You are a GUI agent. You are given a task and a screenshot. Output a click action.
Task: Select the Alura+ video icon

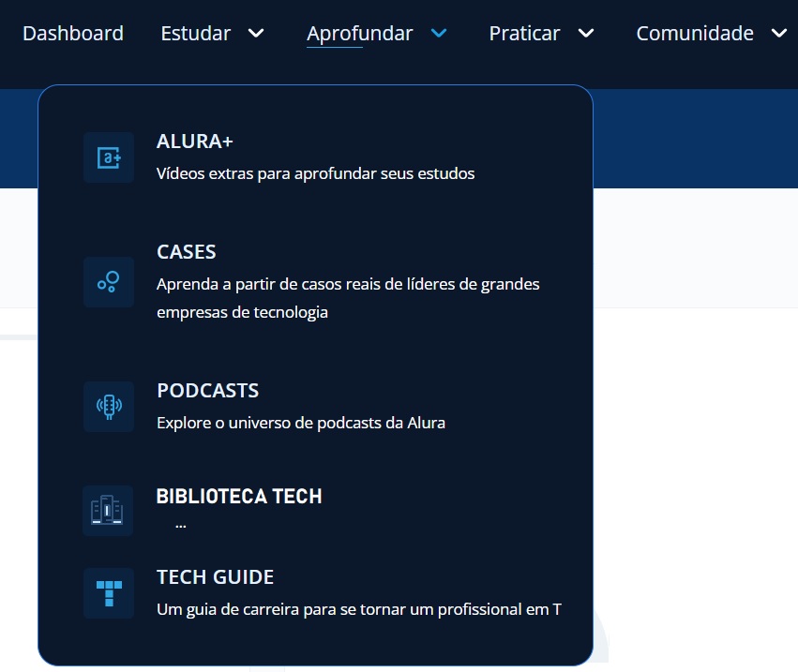tap(108, 157)
